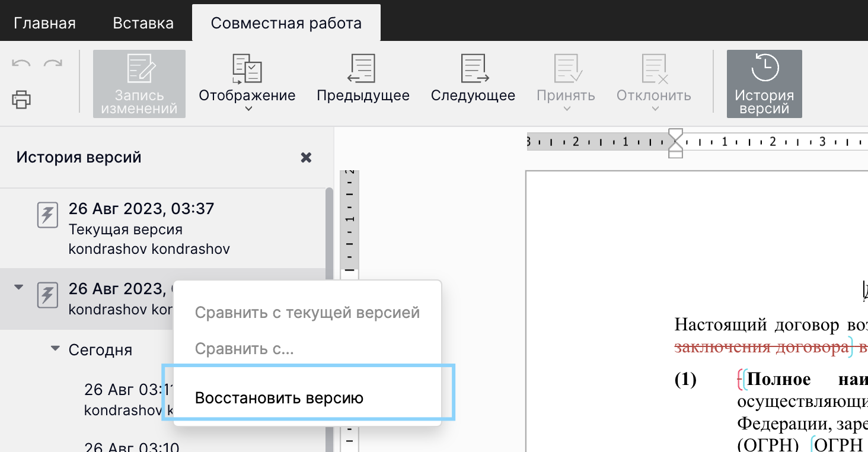Click the paragraph number (1)

click(x=685, y=380)
